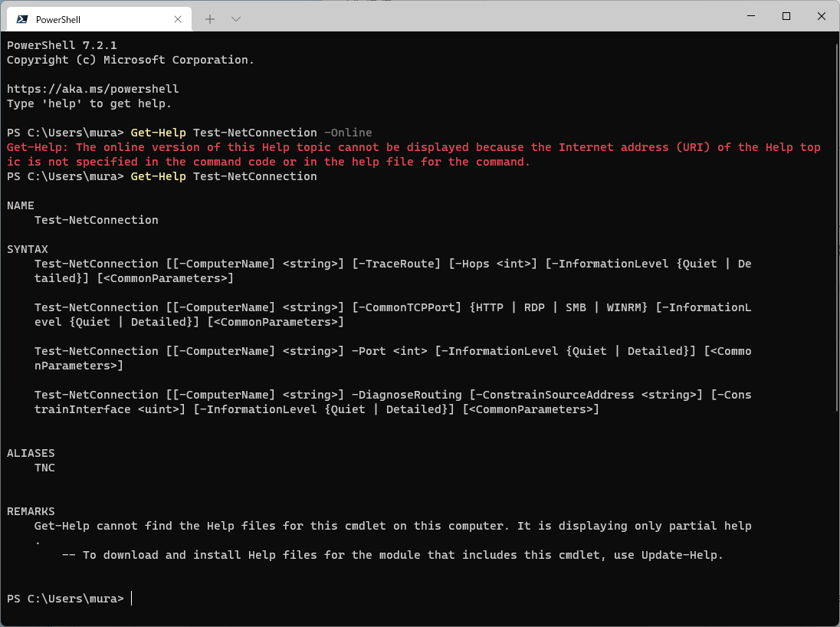This screenshot has height=627, width=840.
Task: Close the terminal window
Action: point(822,16)
